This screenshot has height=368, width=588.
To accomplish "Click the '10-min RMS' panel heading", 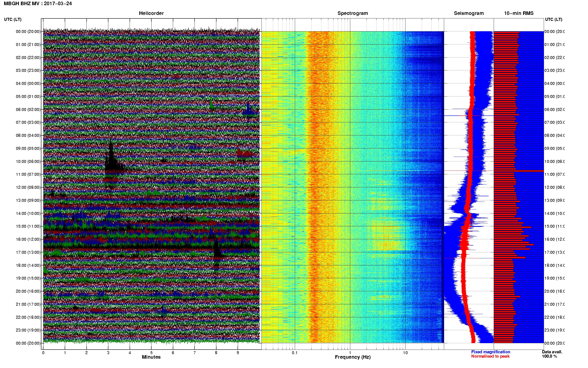I will pyautogui.click(x=519, y=13).
